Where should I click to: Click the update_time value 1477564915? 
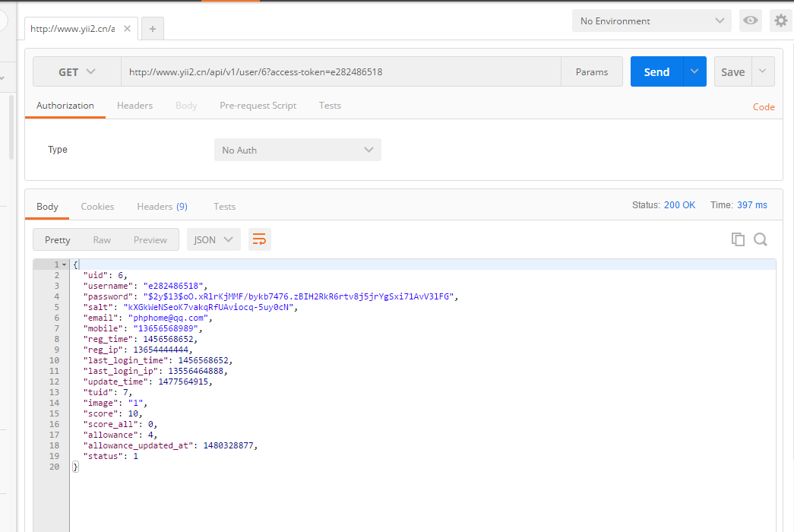[x=183, y=382]
